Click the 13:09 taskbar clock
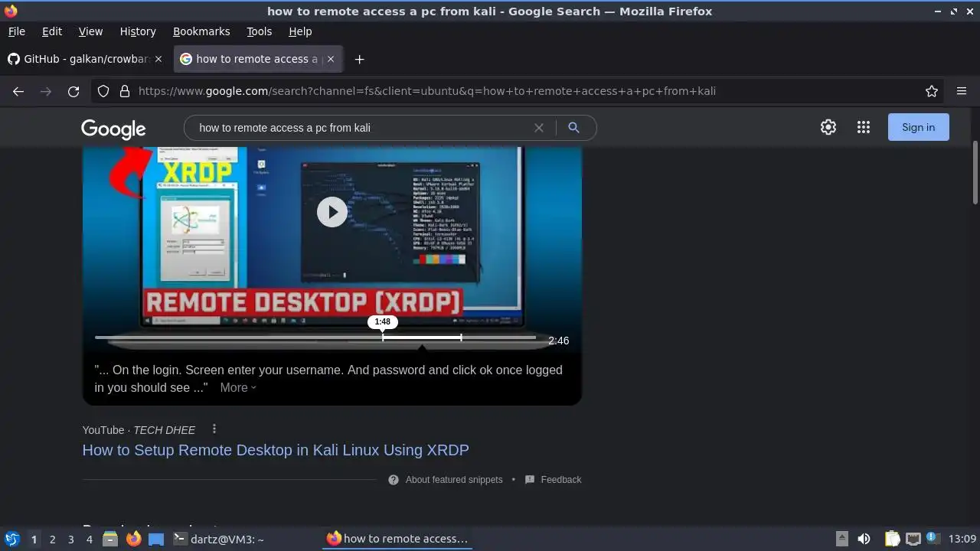Image resolution: width=980 pixels, height=551 pixels. click(962, 539)
